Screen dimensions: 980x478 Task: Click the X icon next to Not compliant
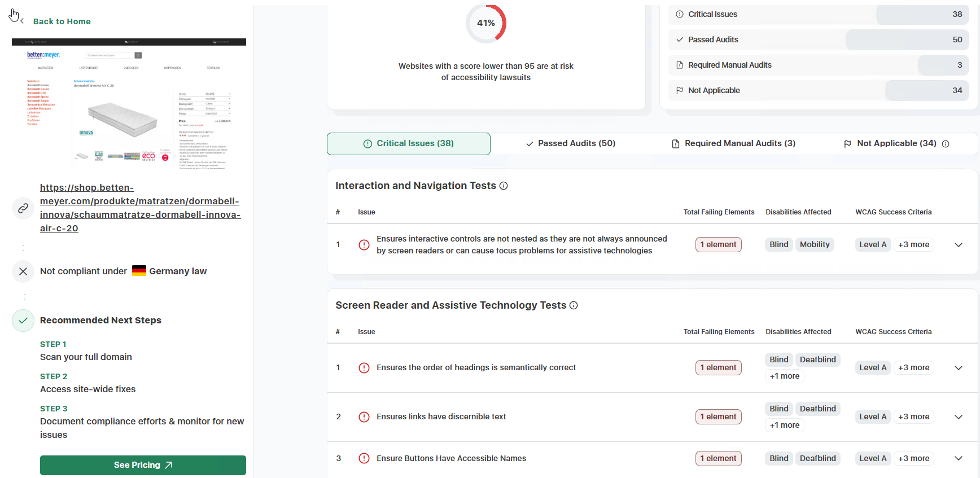23,271
